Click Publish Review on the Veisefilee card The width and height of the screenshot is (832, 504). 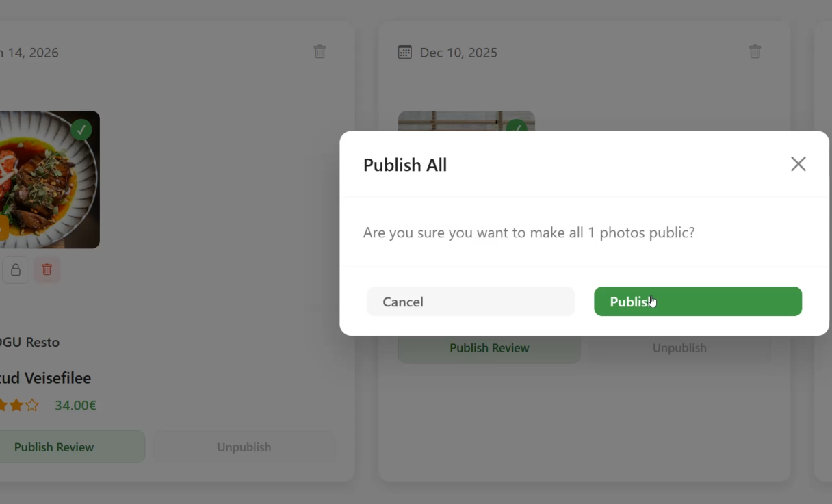(x=54, y=447)
